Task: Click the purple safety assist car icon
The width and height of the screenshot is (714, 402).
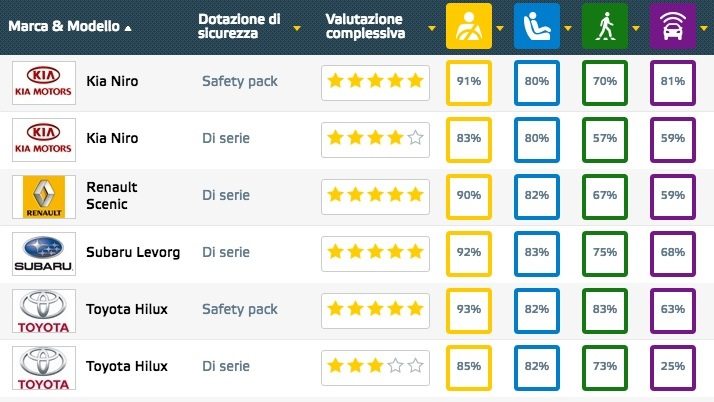Action: point(673,26)
